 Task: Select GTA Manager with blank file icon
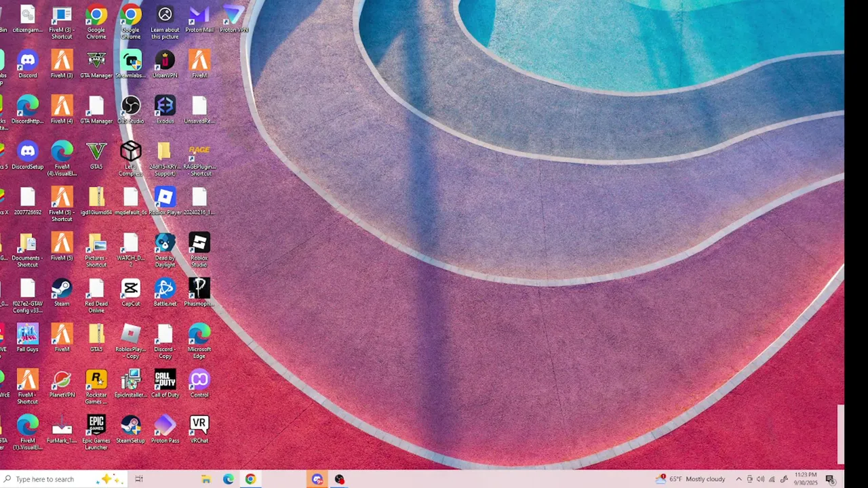96,110
